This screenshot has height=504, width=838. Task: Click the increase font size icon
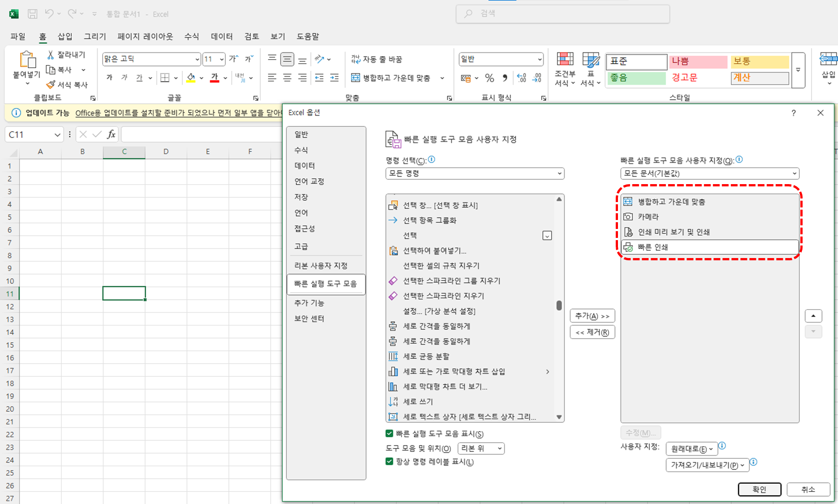tap(233, 59)
